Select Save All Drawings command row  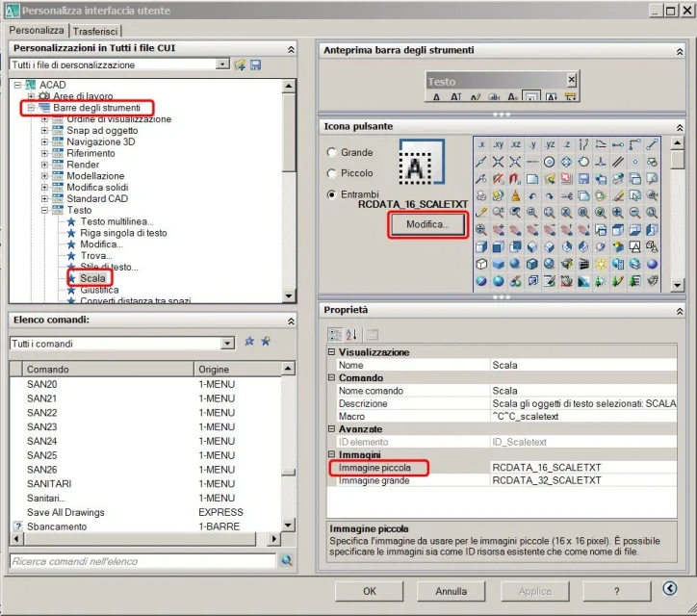point(145,512)
